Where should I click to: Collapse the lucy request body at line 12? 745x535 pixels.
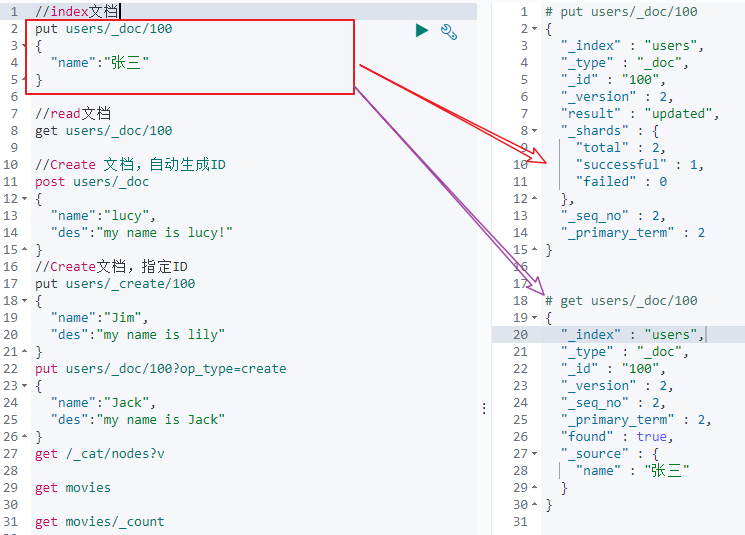[24, 199]
